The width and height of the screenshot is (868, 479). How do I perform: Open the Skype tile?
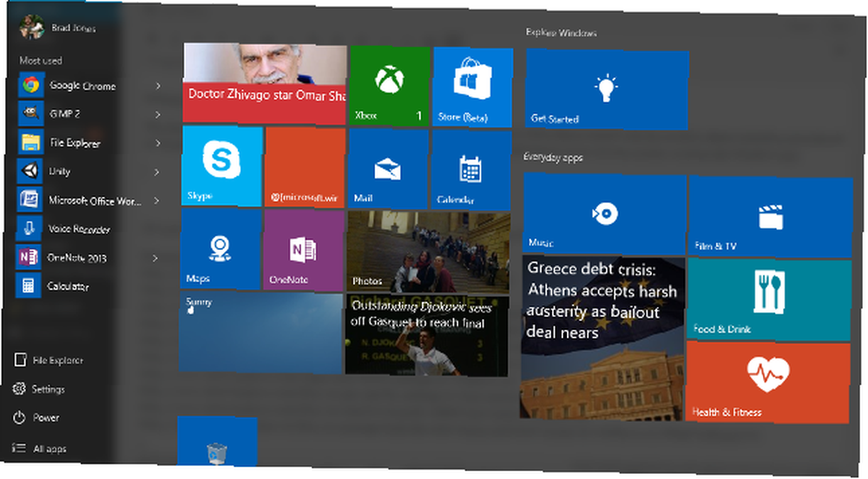221,166
